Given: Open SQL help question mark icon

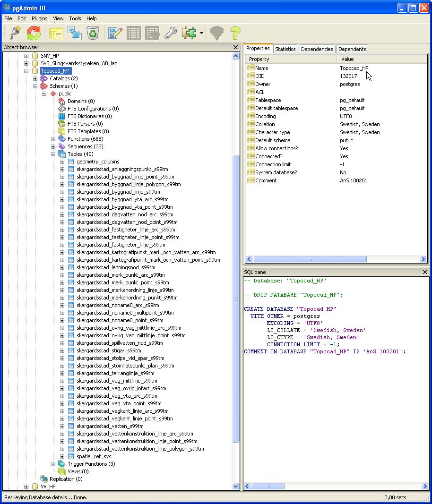Looking at the screenshot, I should 235,33.
